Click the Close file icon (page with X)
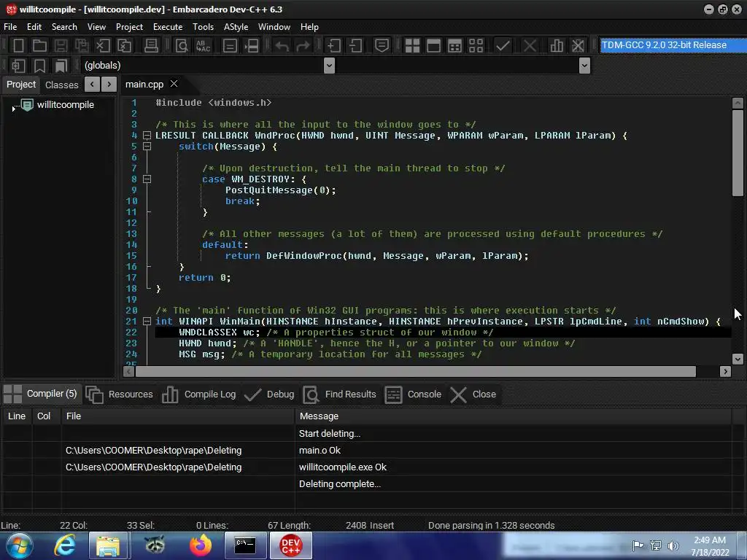Screen dimensions: 747x560 [102, 46]
